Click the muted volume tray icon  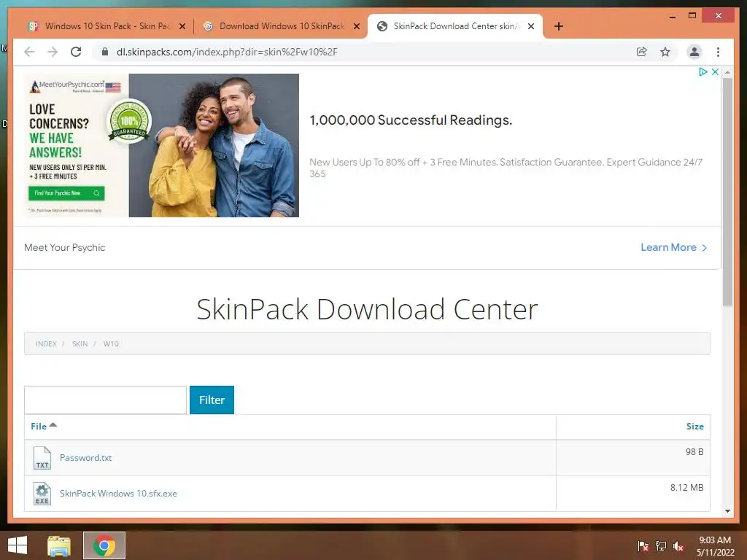[678, 545]
